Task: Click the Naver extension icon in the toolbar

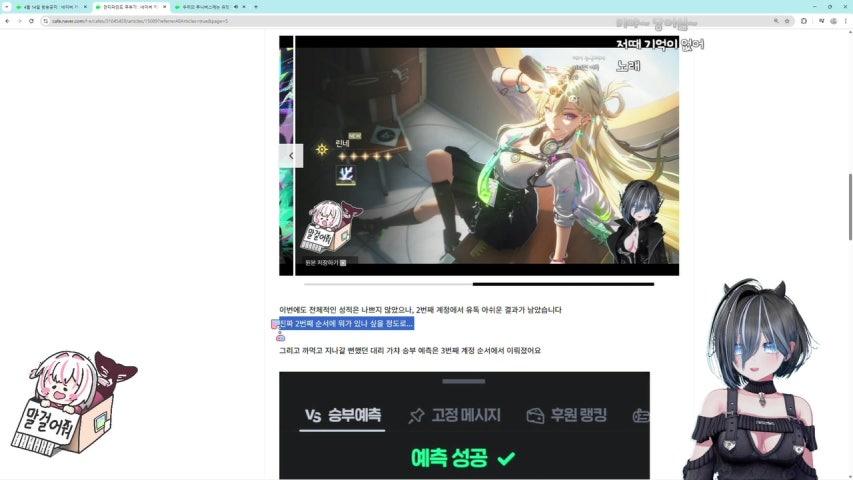Action: (821, 21)
